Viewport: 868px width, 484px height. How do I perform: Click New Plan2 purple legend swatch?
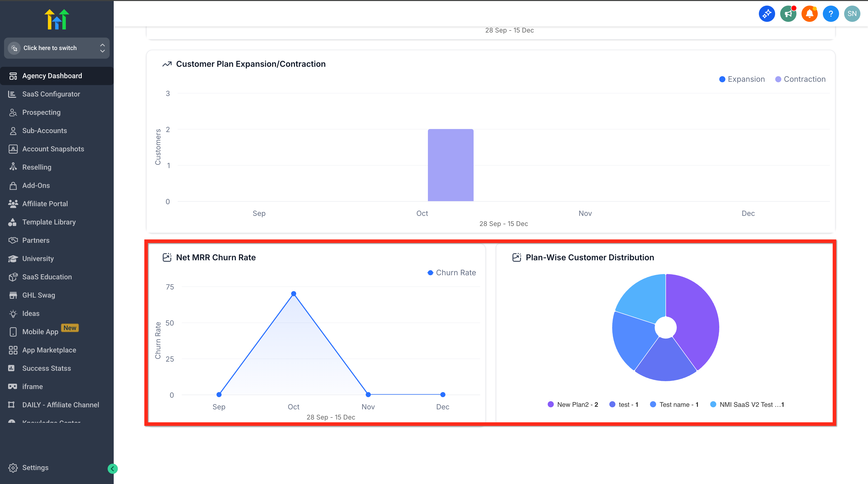550,405
